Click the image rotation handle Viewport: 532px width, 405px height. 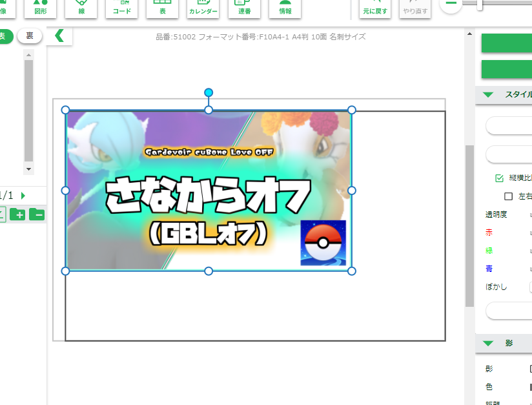(x=209, y=92)
